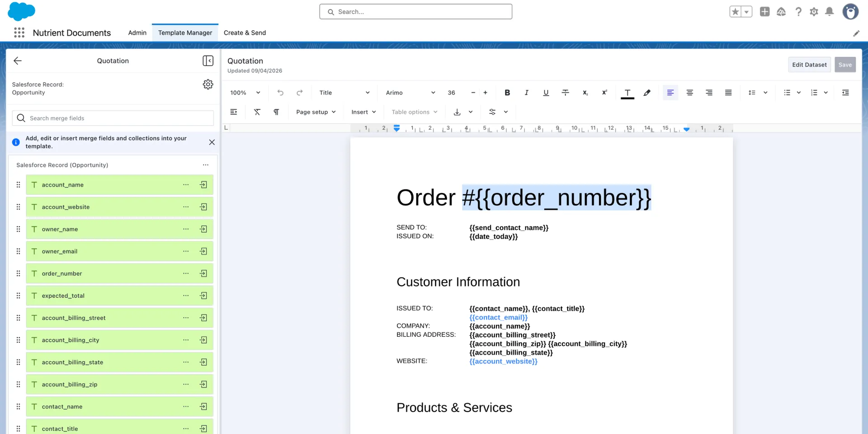Center align the text

pyautogui.click(x=689, y=93)
